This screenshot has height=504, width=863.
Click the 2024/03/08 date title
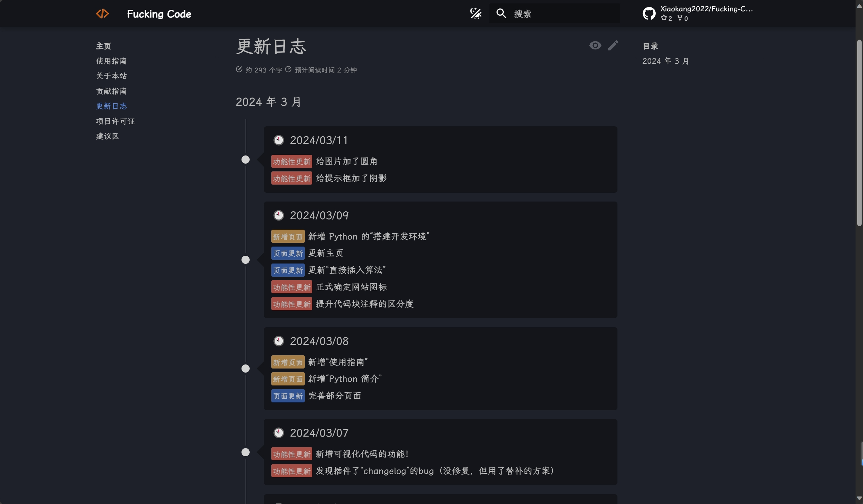pyautogui.click(x=319, y=341)
